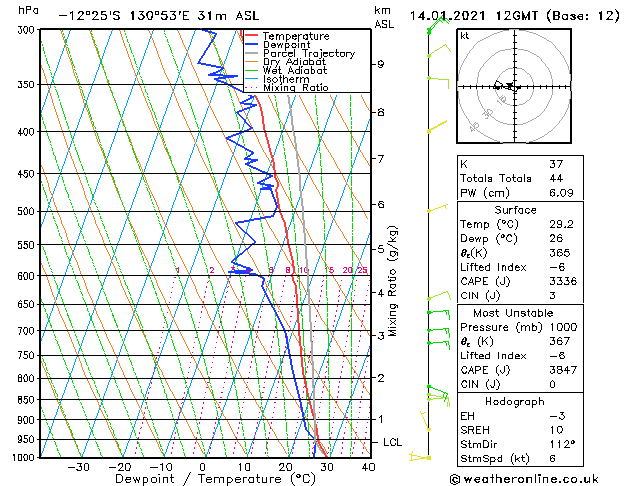Click the blue Dewpoint line sample in legend
Viewport: 629px width, 486px height.
click(x=252, y=44)
